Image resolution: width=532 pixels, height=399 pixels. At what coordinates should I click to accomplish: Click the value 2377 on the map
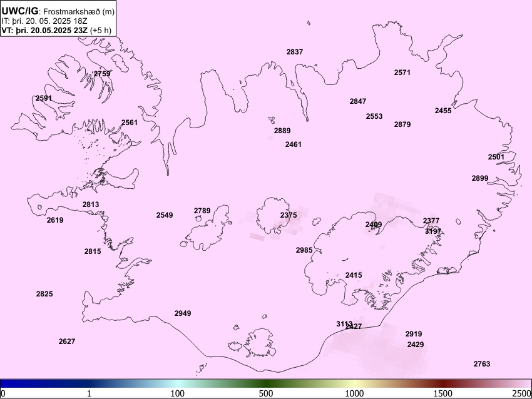coord(431,221)
